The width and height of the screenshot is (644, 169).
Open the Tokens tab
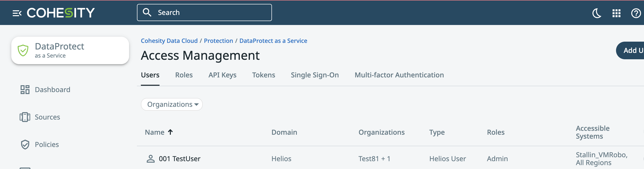pos(263,75)
